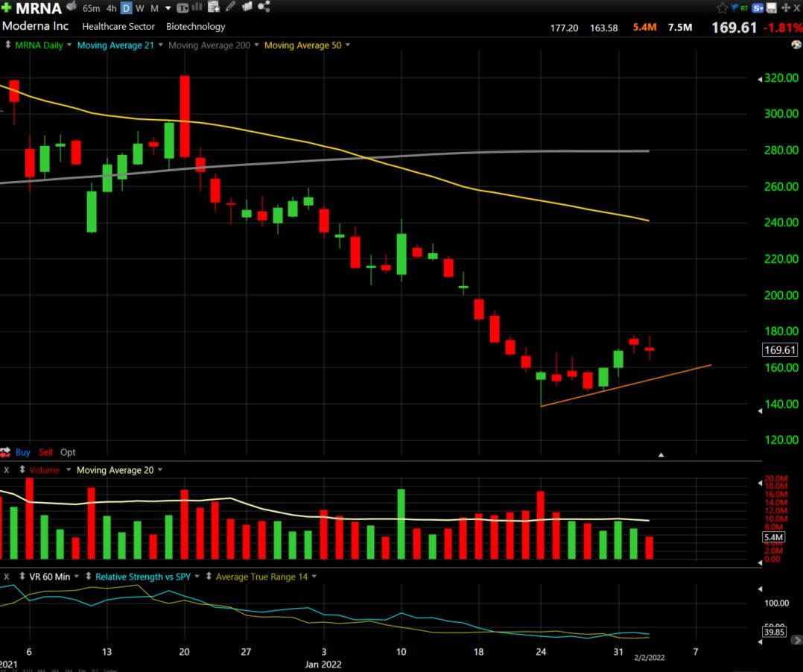Click resize handle before Relative Strength vs SPY
The height and width of the screenshot is (672, 803).
[88, 576]
